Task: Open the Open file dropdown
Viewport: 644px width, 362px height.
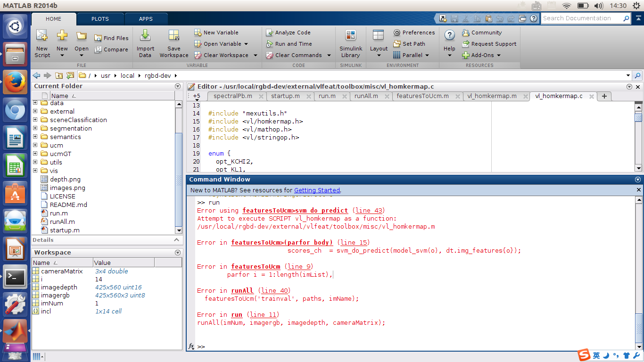Action: coord(82,55)
